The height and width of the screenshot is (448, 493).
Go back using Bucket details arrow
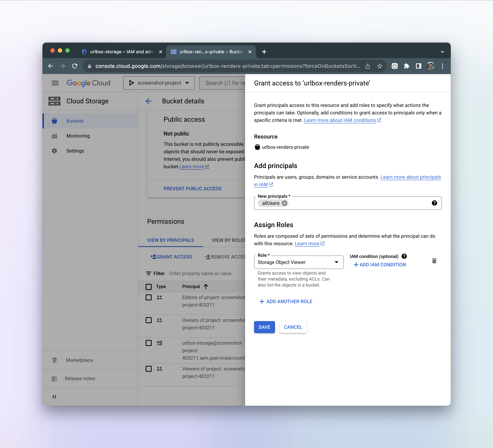(149, 101)
